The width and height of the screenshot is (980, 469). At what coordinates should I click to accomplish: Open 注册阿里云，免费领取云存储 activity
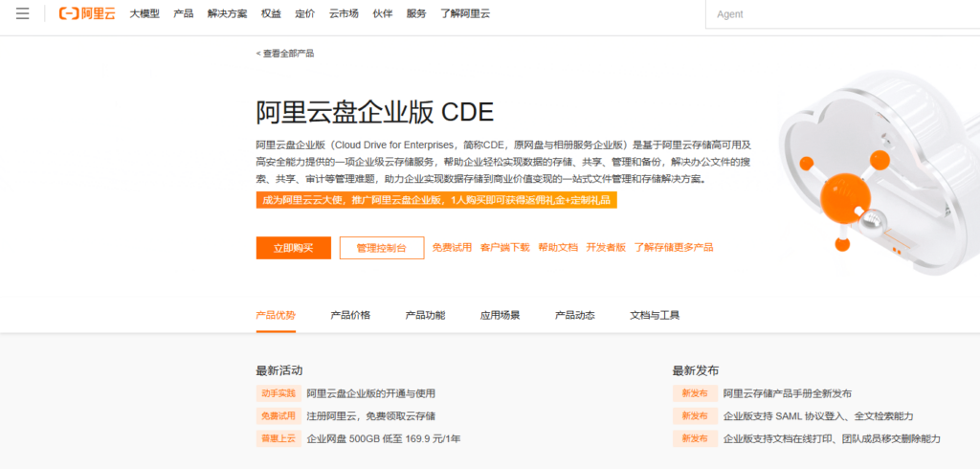coord(371,416)
